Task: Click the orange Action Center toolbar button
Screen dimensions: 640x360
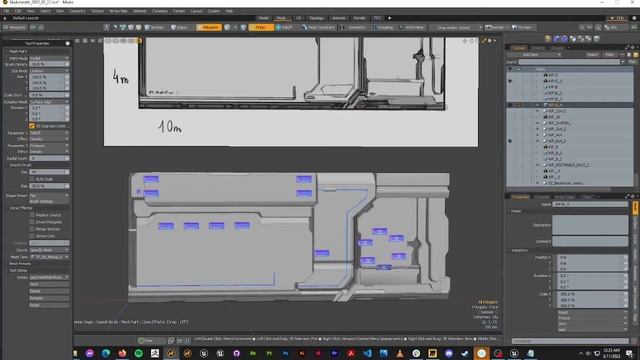Action: [260, 27]
